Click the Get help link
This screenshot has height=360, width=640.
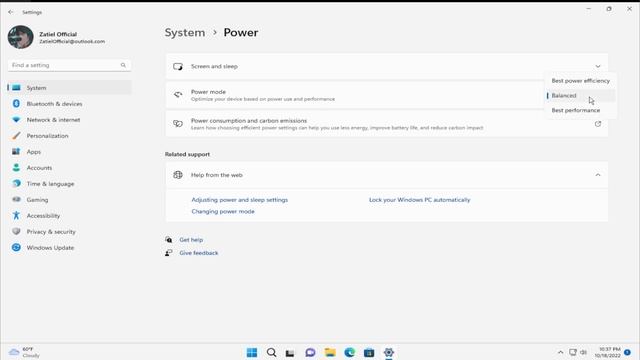pyautogui.click(x=191, y=240)
